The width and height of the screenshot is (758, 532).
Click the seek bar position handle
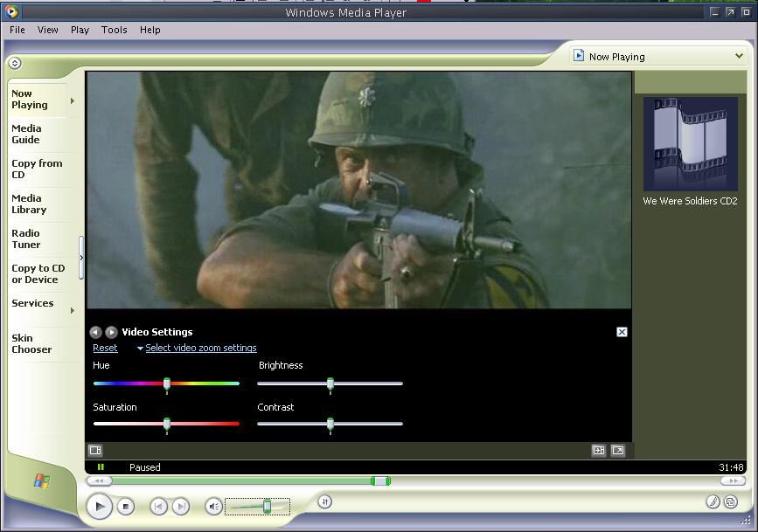[380, 480]
